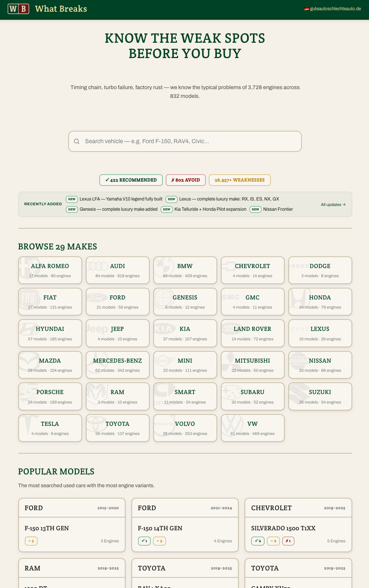
Task: Open Ram make card
Action: click(x=118, y=397)
